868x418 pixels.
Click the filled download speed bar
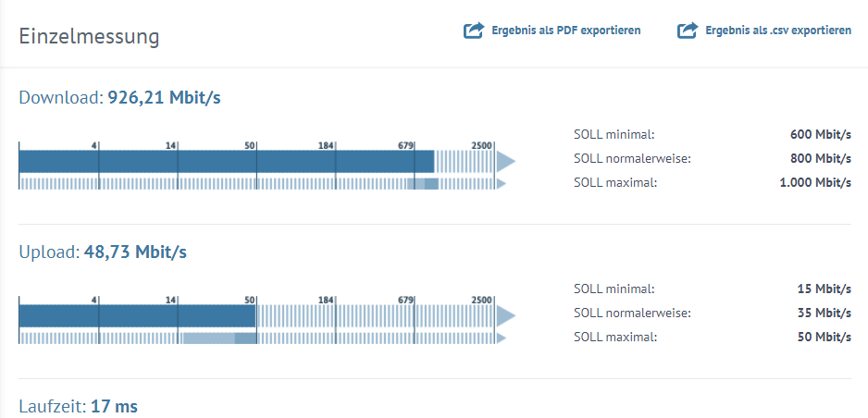coord(226,162)
